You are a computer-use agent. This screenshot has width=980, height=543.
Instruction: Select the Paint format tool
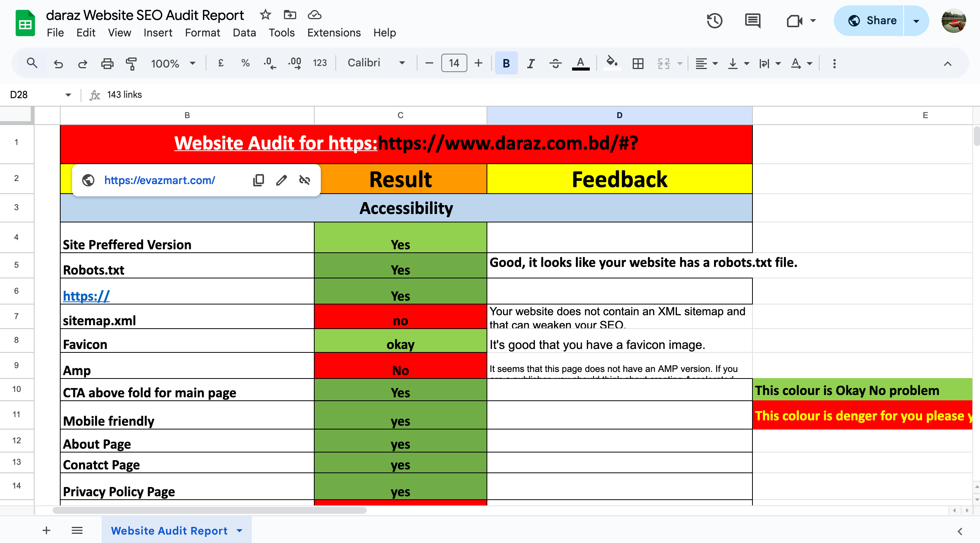131,63
